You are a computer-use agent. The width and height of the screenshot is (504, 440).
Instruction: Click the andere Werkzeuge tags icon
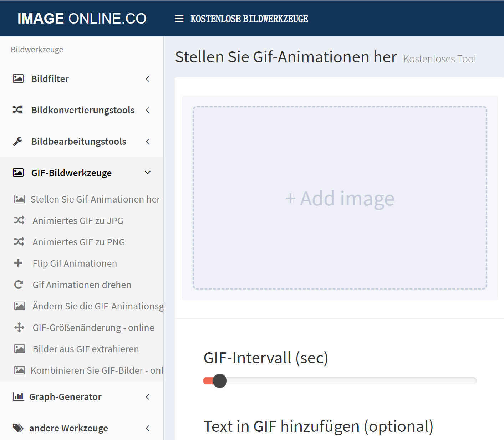tap(18, 428)
